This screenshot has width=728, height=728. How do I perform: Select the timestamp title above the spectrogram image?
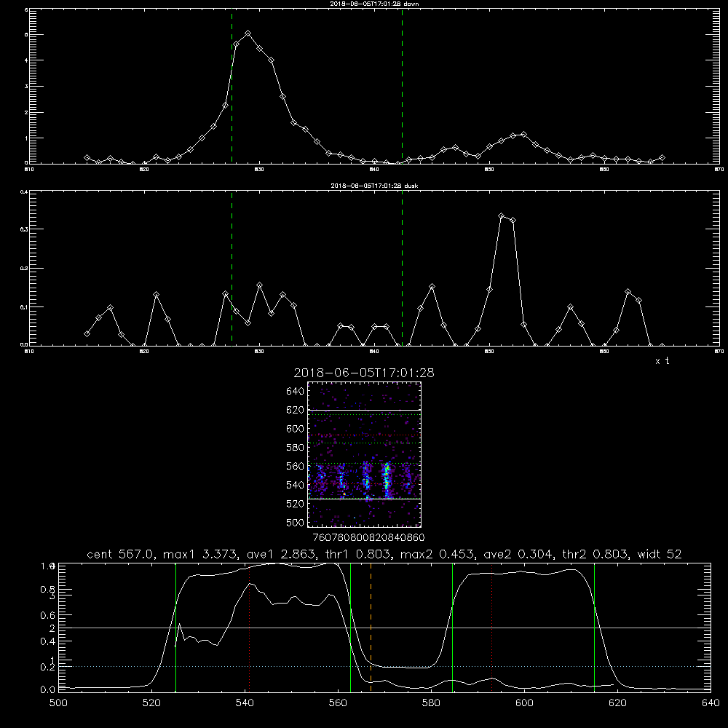coord(364,373)
